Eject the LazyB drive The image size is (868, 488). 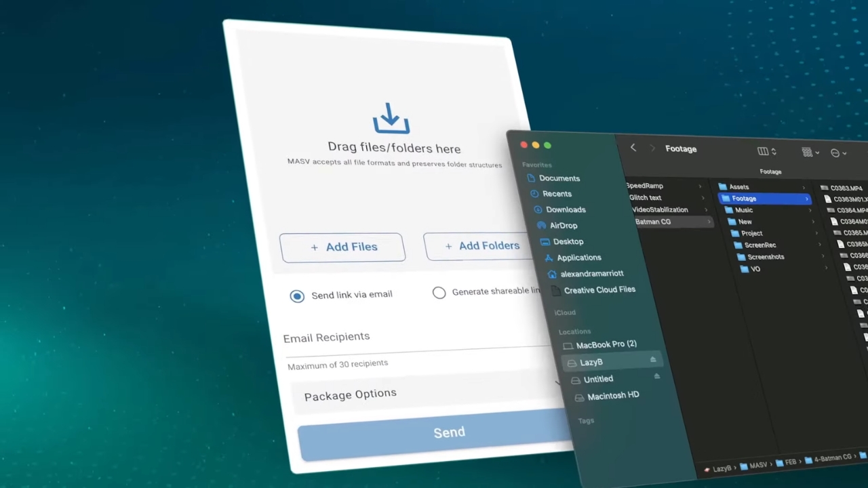(x=653, y=359)
